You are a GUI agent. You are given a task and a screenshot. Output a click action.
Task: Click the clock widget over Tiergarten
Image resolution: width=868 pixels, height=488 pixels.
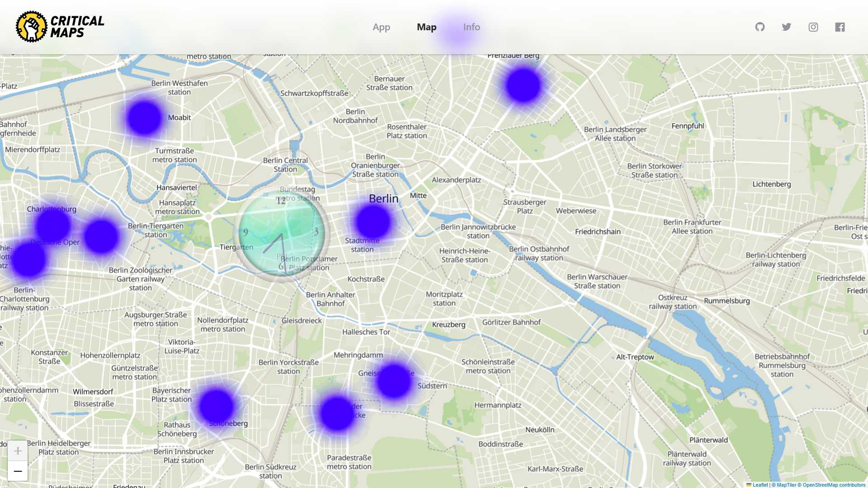(281, 234)
